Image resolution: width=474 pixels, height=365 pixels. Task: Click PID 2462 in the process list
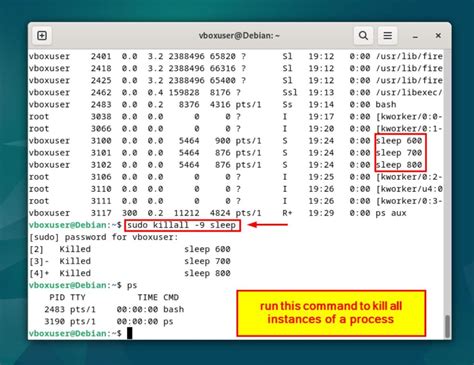pos(101,92)
